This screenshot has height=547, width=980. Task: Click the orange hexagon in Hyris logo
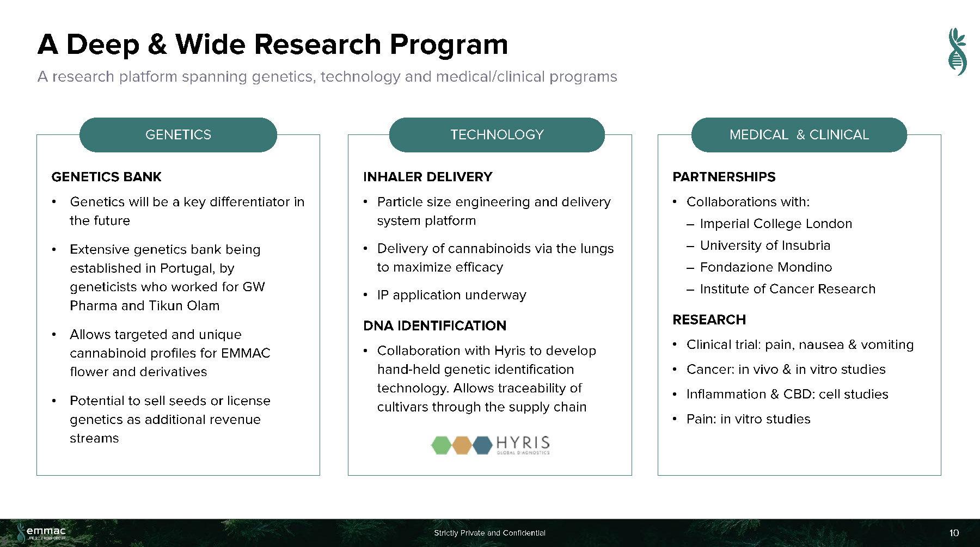point(462,445)
